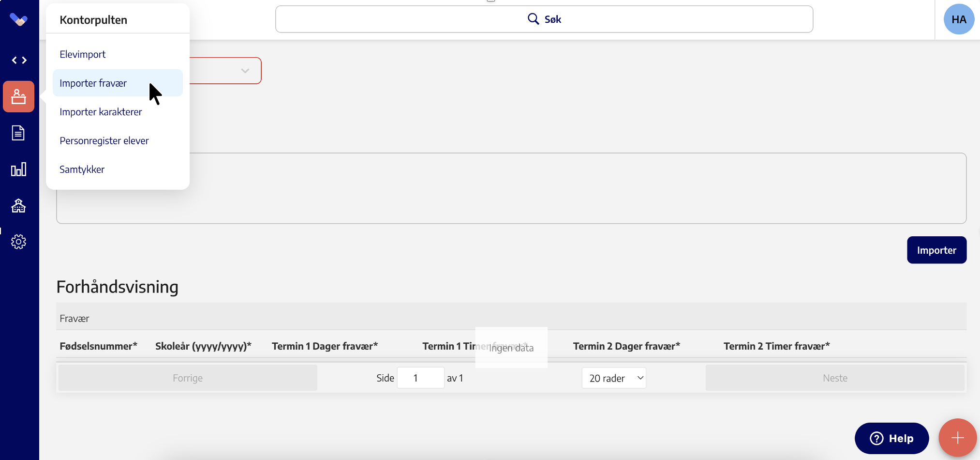
Task: Open Samtykker from the menu
Action: click(x=82, y=169)
